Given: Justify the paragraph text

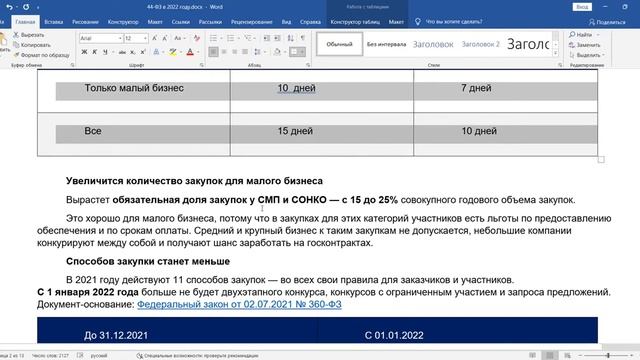Looking at the screenshot, I should point(245,52).
